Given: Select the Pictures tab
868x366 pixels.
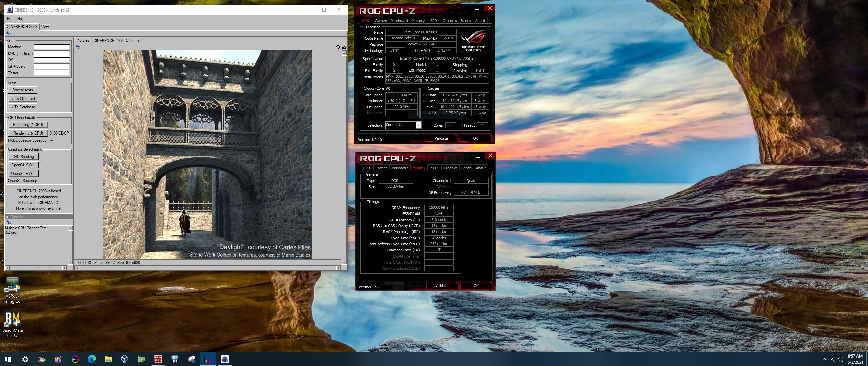Looking at the screenshot, I should 83,40.
